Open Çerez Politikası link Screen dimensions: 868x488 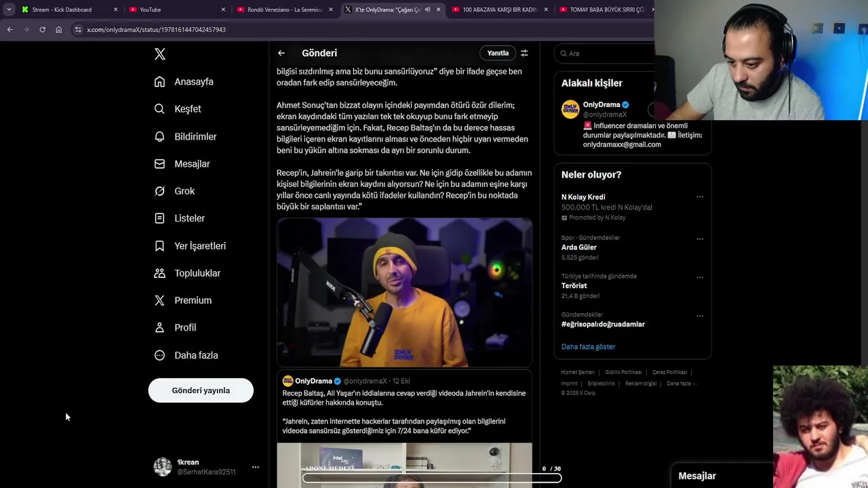[669, 372]
